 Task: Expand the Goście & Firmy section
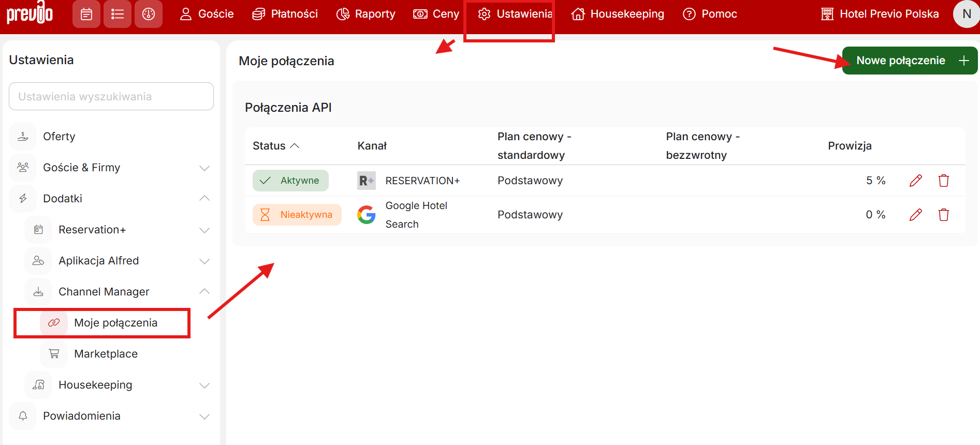[x=204, y=168]
